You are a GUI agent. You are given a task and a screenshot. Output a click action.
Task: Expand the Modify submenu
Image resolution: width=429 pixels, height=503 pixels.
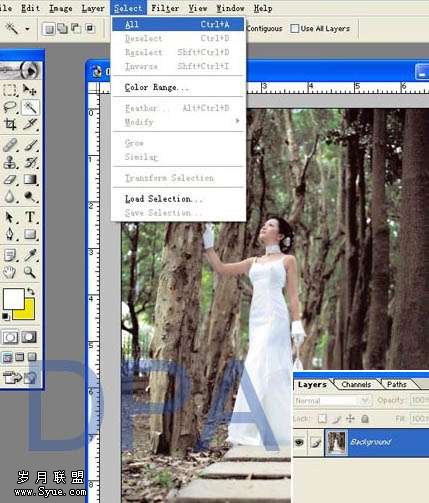pos(179,122)
